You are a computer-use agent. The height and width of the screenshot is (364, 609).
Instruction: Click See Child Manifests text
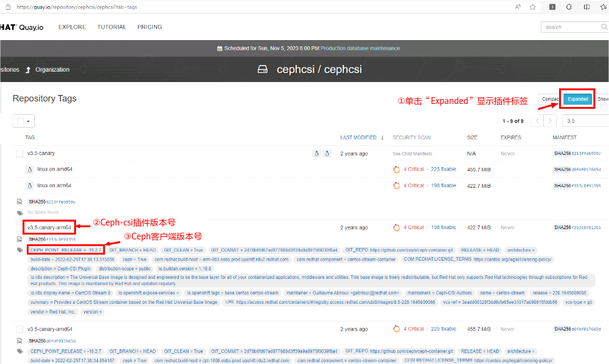pos(412,154)
